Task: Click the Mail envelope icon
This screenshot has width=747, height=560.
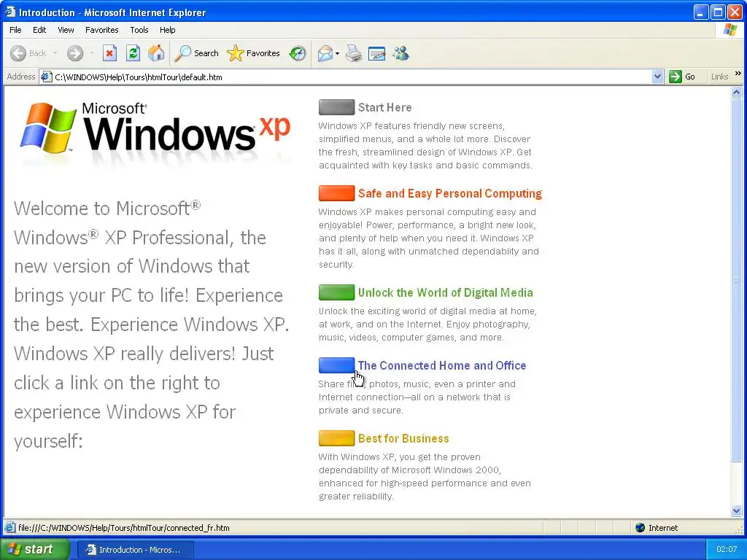Action: pyautogui.click(x=325, y=53)
